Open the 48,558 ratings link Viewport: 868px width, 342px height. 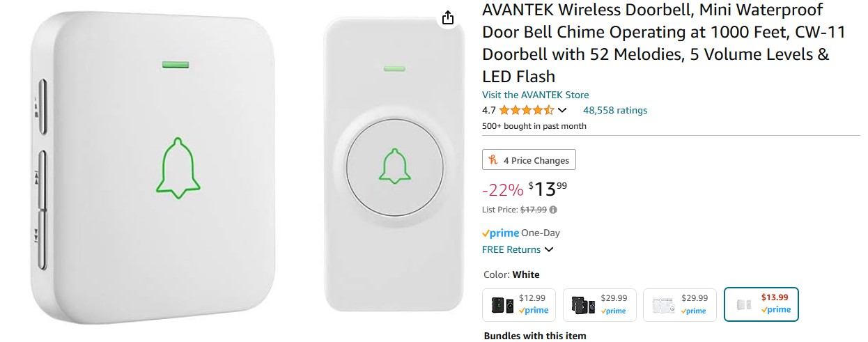614,110
